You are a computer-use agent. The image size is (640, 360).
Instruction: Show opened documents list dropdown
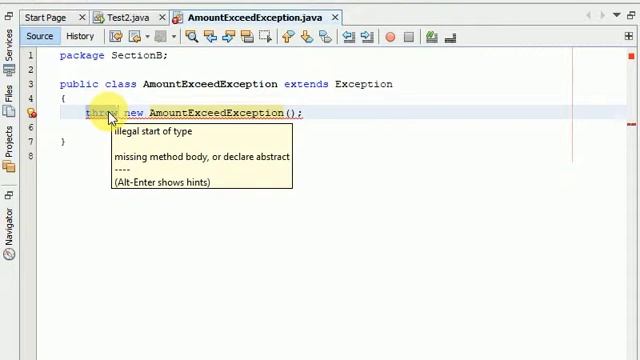pyautogui.click(x=616, y=16)
